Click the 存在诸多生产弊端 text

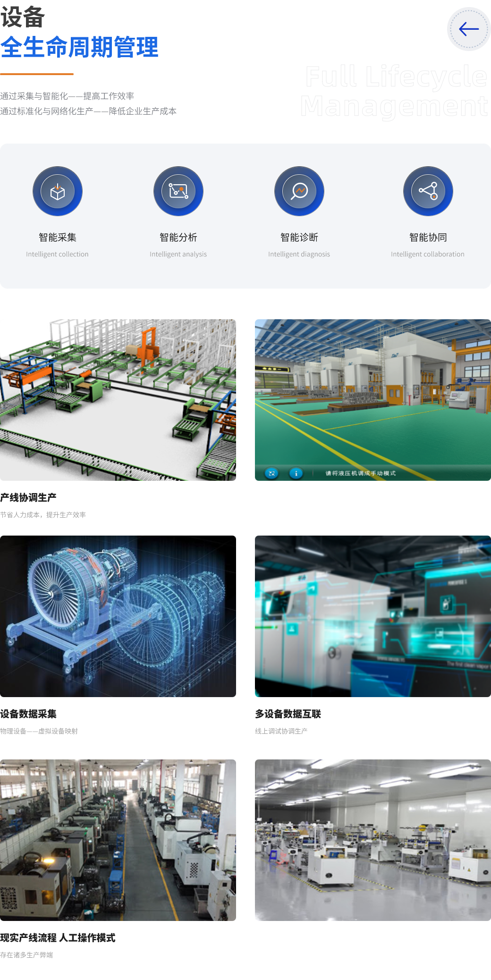pyautogui.click(x=26, y=955)
